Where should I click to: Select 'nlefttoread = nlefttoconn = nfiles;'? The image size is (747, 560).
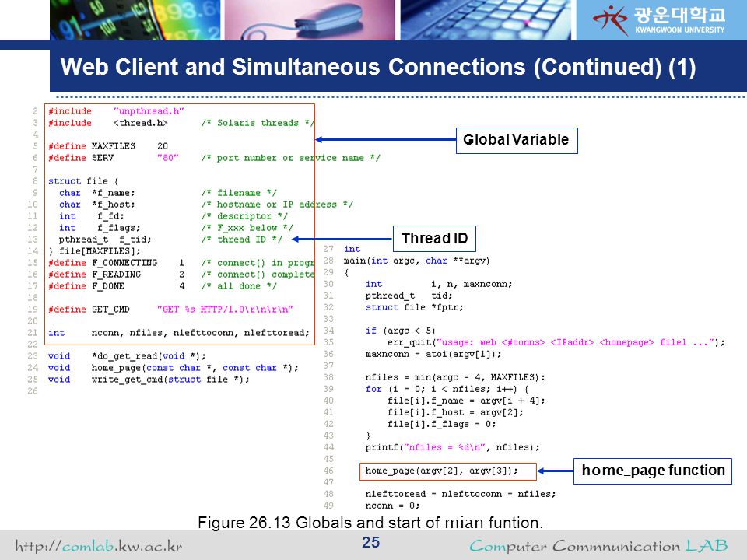[x=461, y=495]
